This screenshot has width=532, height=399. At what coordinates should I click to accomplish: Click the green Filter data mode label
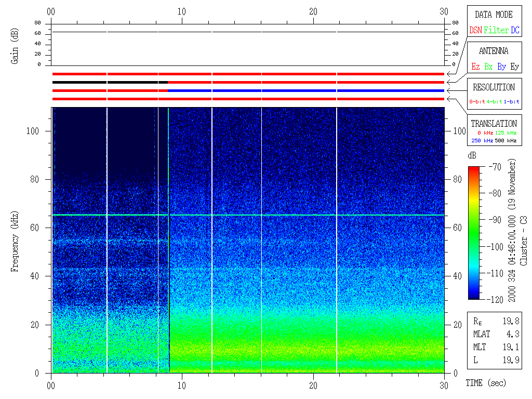[496, 31]
